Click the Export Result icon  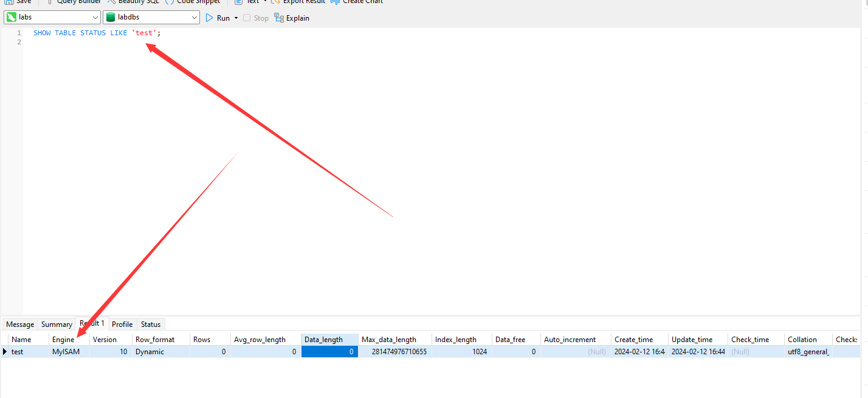point(275,2)
